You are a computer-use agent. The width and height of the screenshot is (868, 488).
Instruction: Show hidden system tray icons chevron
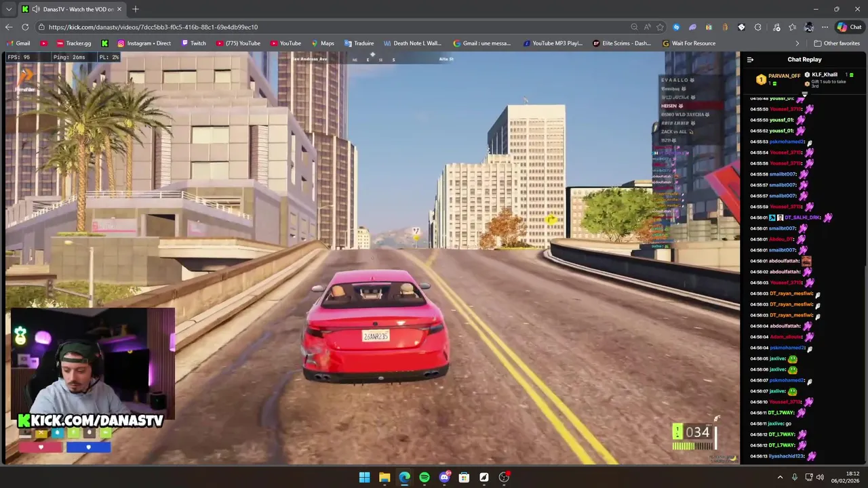780,477
